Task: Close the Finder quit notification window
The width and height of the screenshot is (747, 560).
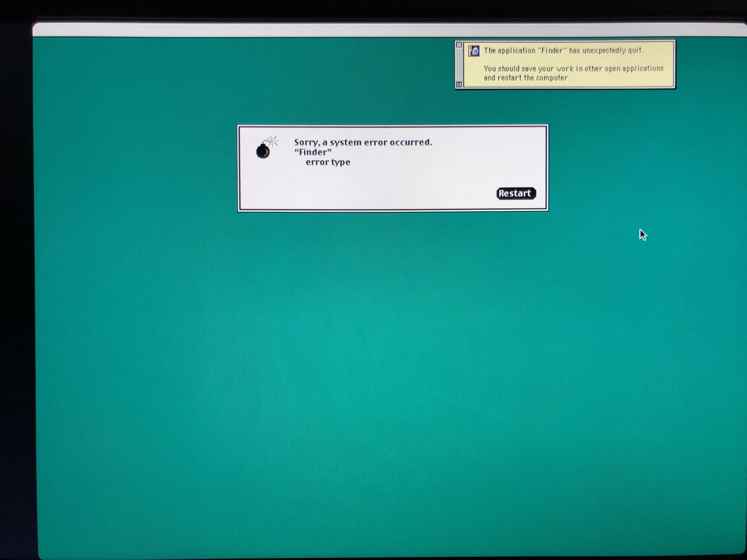Action: tap(459, 45)
